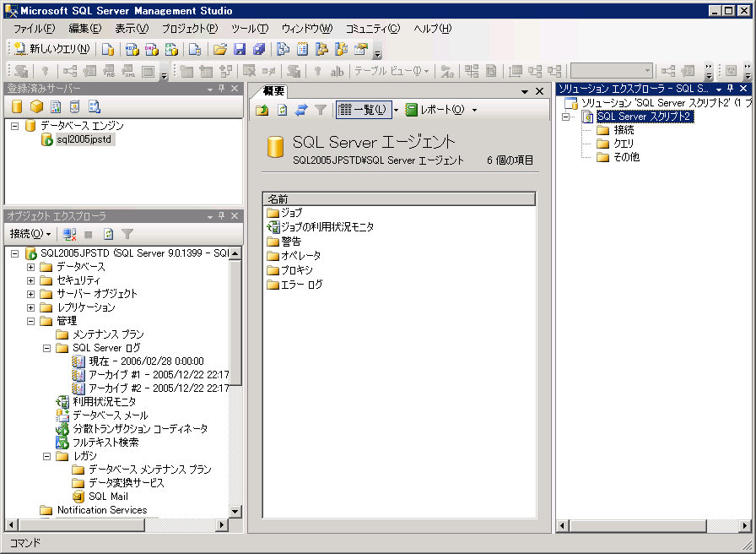The height and width of the screenshot is (554, 756).
Task: Open the 編集(E) menu
Action: tap(85, 29)
